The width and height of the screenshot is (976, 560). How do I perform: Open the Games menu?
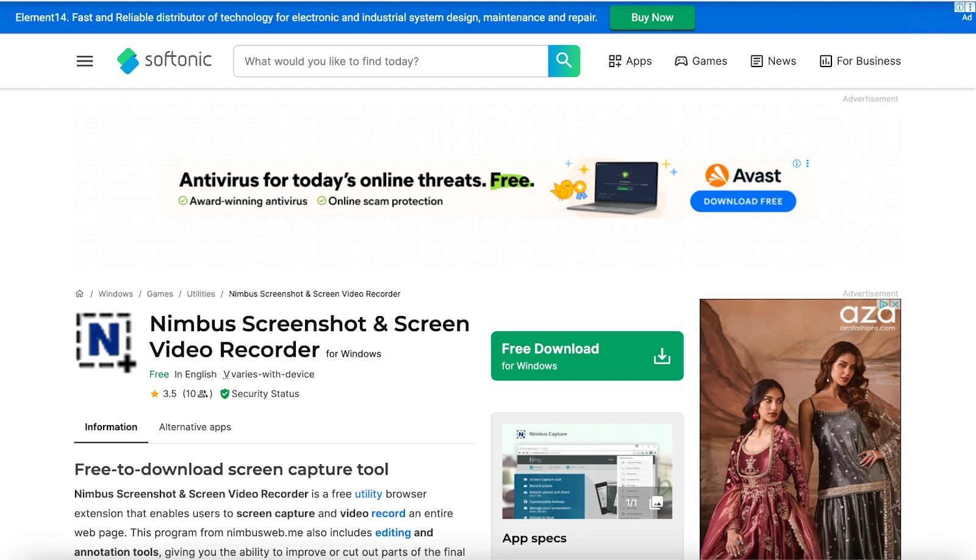(x=701, y=61)
